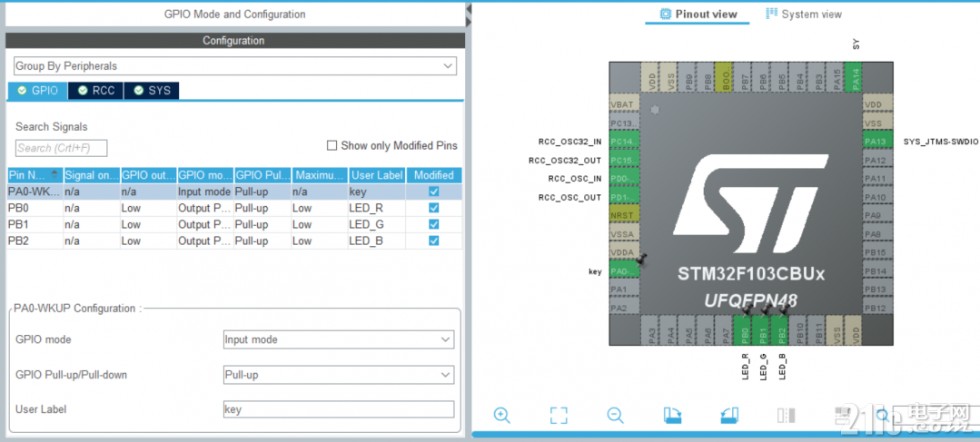980x442 pixels.
Task: Sort by the User Label column header
Action: click(x=377, y=175)
